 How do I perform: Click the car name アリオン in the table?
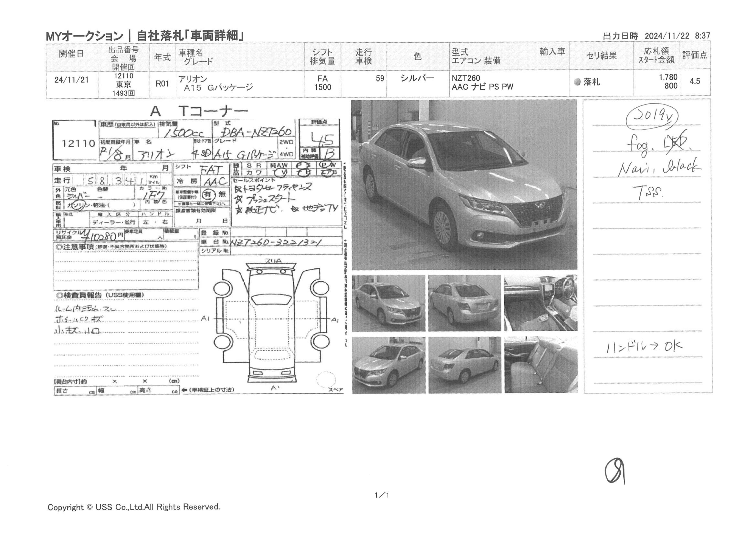[193, 79]
